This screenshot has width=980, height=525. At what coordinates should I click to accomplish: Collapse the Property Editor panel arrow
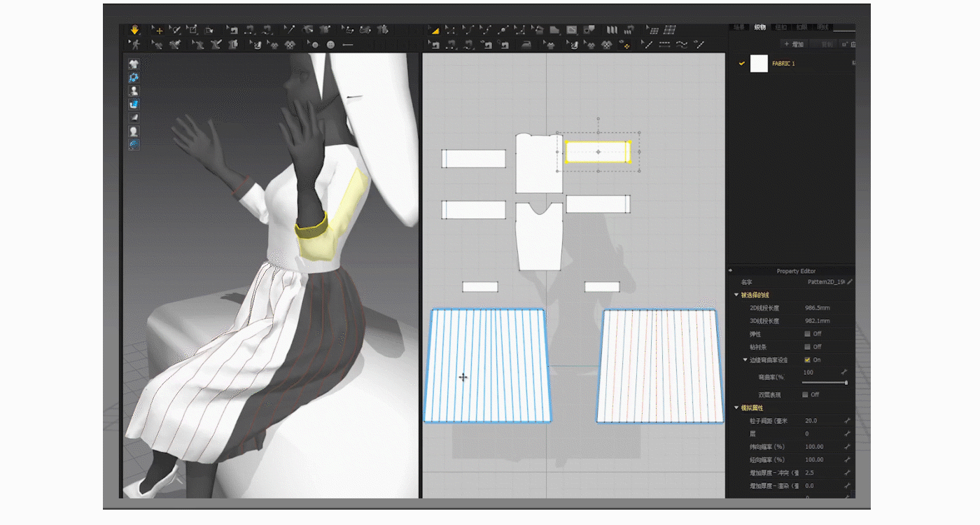pos(731,271)
